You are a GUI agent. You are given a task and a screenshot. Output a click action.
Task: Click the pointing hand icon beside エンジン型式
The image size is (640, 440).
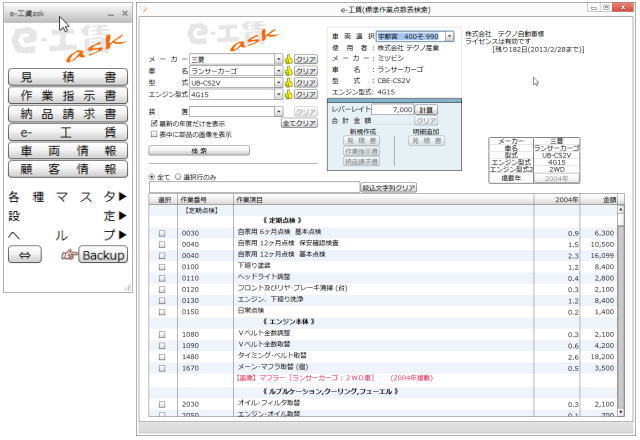[x=289, y=95]
